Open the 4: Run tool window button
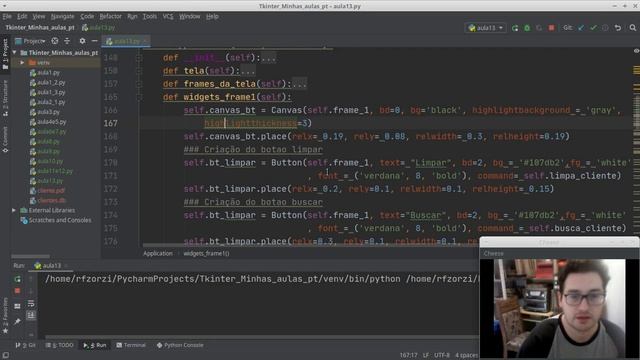The width and height of the screenshot is (640, 360). point(95,345)
